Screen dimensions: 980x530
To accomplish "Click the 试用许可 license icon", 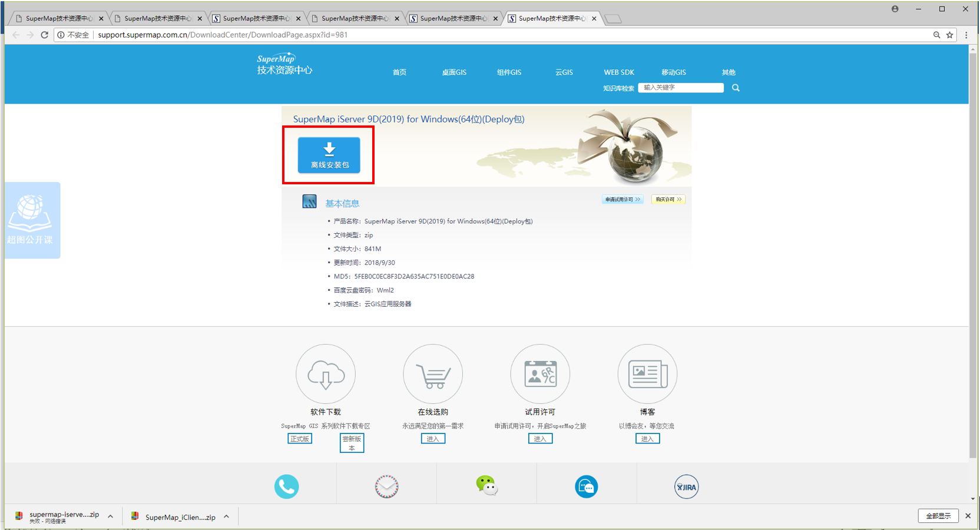I will coord(540,374).
